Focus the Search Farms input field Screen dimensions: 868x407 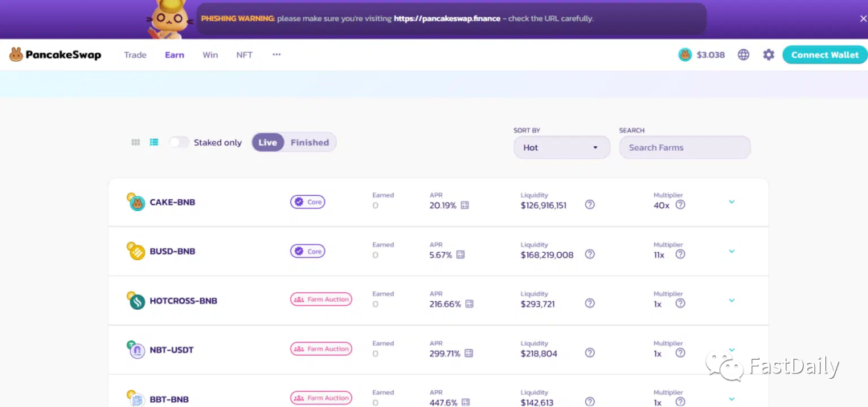685,148
